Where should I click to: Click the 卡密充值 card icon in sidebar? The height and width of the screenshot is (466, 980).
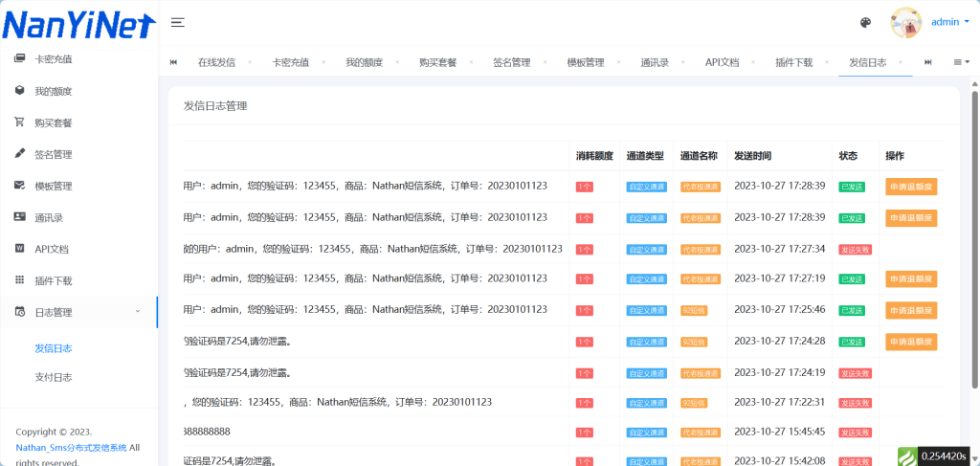tap(19, 58)
